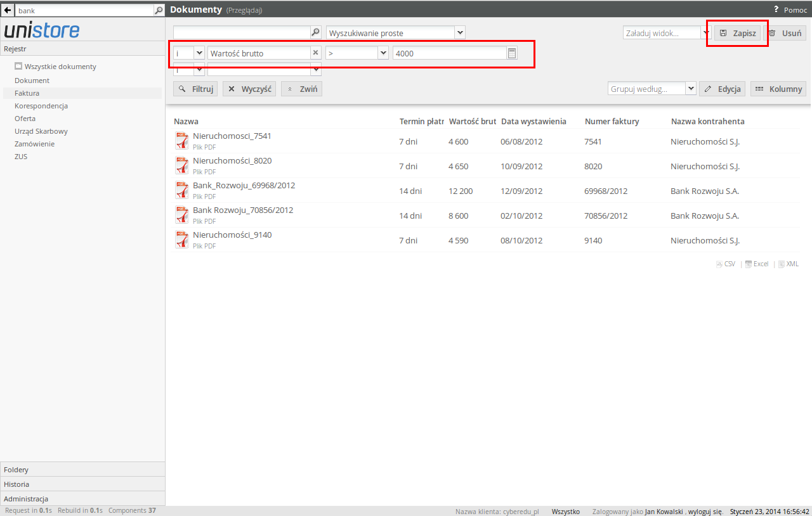Click the date 02/10/2012 cell

(x=521, y=216)
